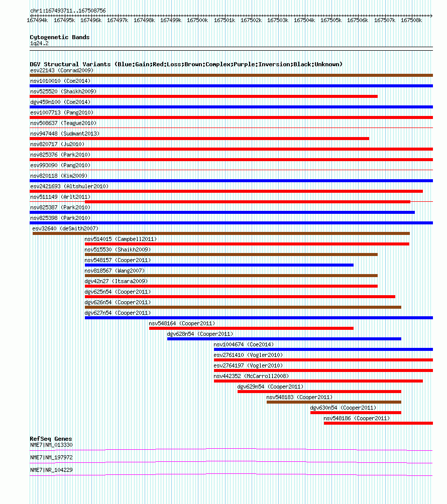
Task: Select the brown nsv548183 complex bar
Action: 334,402
